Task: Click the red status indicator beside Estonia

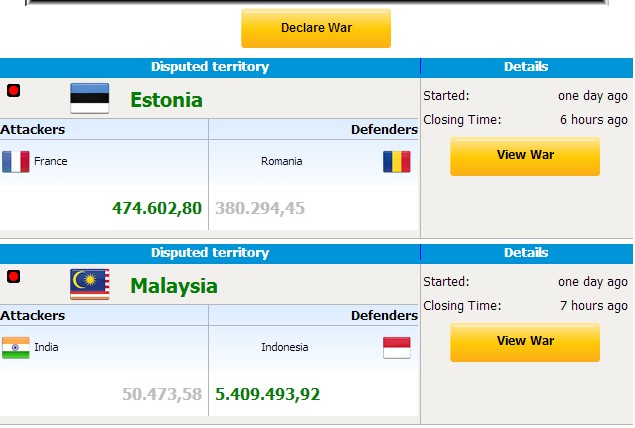Action: 13,90
